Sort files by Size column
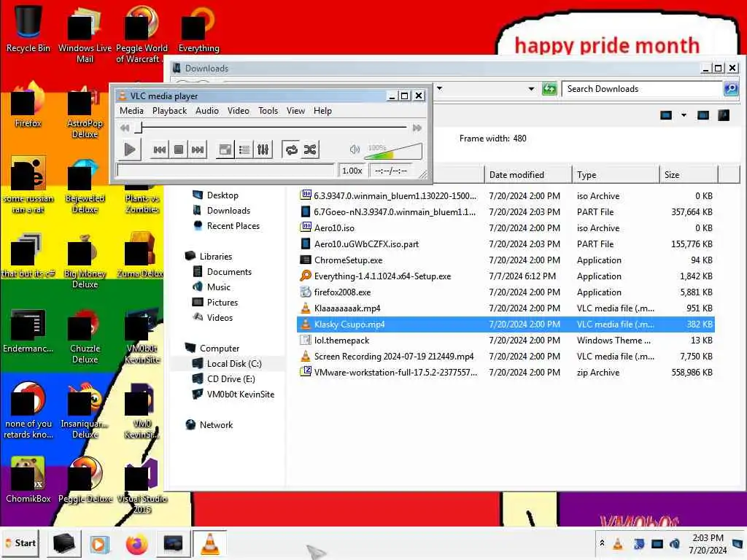The height and width of the screenshot is (560, 747). [689, 175]
